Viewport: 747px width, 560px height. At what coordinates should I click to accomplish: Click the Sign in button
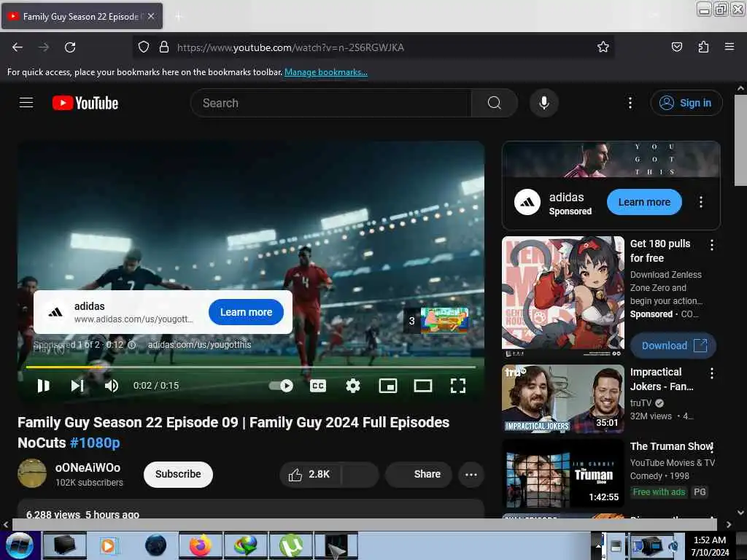686,103
